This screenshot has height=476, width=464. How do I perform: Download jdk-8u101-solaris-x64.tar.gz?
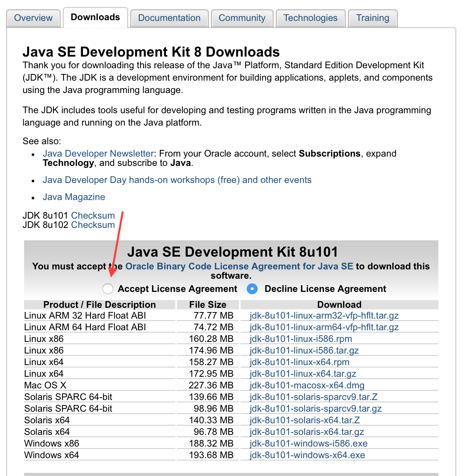tap(307, 432)
